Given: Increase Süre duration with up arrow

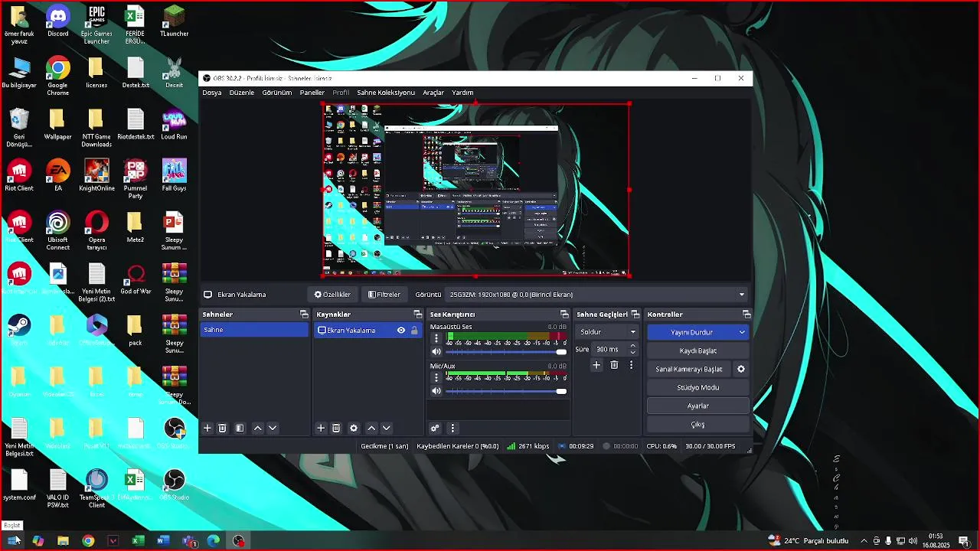Looking at the screenshot, I should (632, 346).
